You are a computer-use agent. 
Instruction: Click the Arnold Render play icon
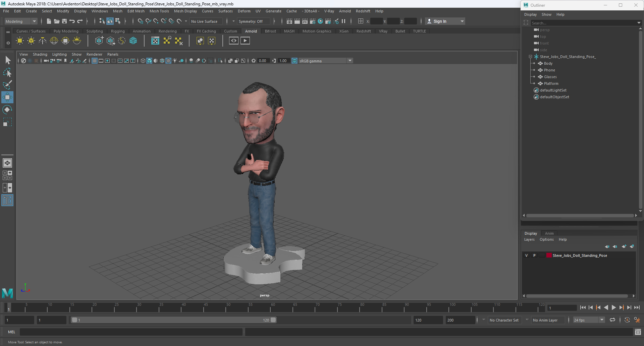click(245, 41)
